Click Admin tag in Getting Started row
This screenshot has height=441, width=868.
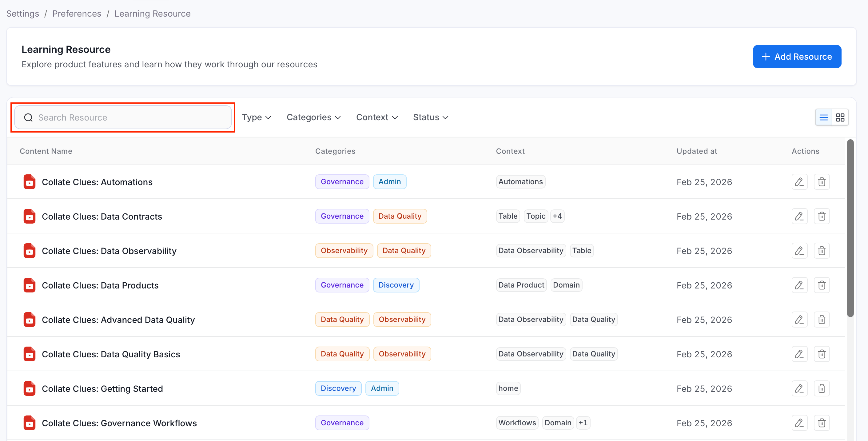tap(382, 388)
